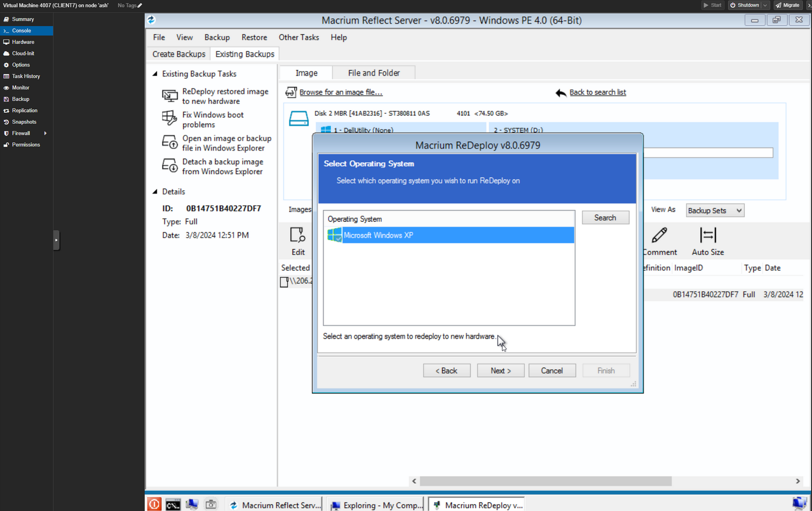Viewport: 812px width, 511px height.
Task: Click the ReDeploy dialog resize grip
Action: pyautogui.click(x=633, y=384)
